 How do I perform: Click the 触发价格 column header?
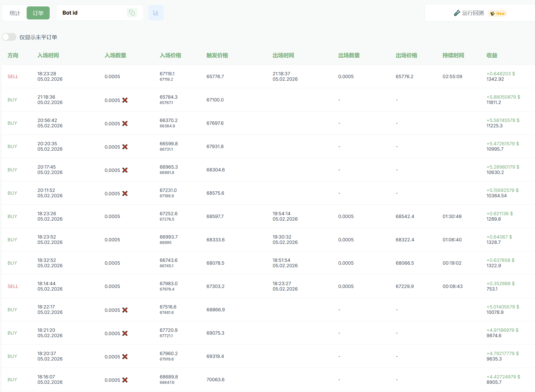pyautogui.click(x=217, y=55)
